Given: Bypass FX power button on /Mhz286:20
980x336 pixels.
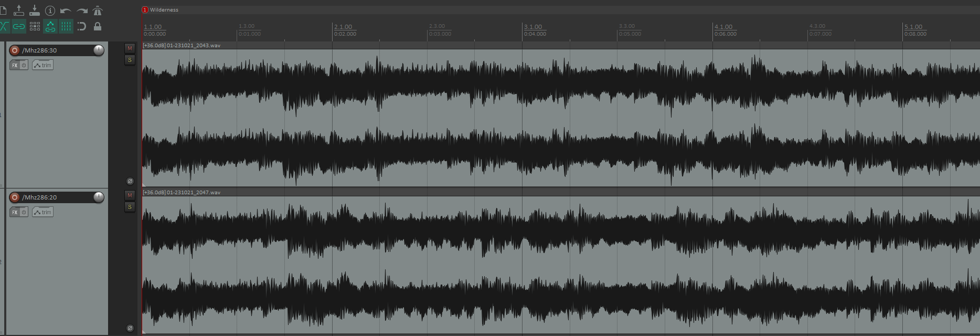Looking at the screenshot, I should coord(24,212).
